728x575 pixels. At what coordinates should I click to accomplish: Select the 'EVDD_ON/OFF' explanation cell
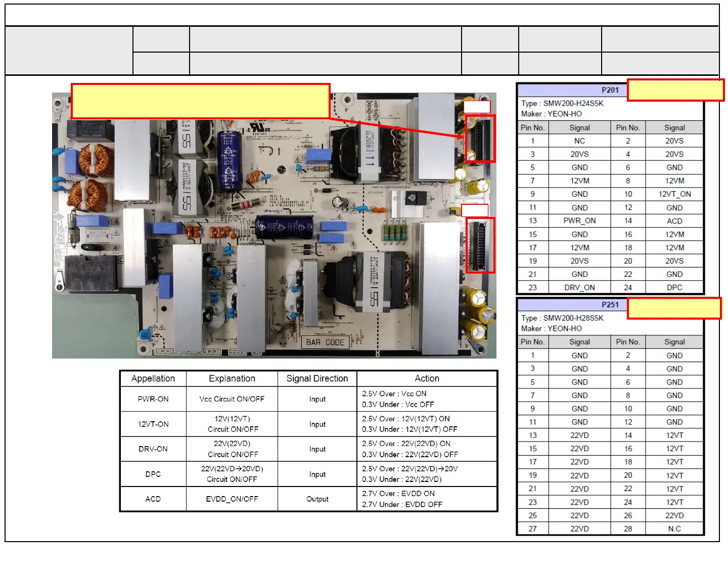point(232,499)
